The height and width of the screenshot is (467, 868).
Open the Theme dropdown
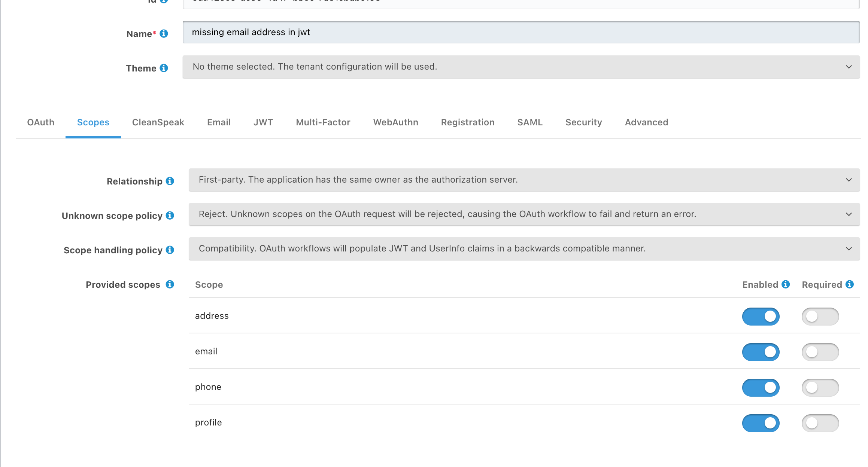pyautogui.click(x=521, y=67)
